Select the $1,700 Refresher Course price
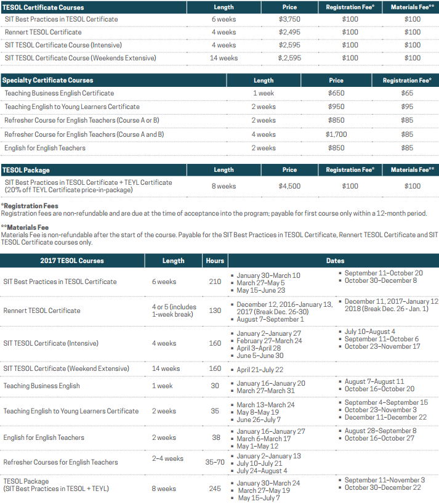 (x=336, y=134)
